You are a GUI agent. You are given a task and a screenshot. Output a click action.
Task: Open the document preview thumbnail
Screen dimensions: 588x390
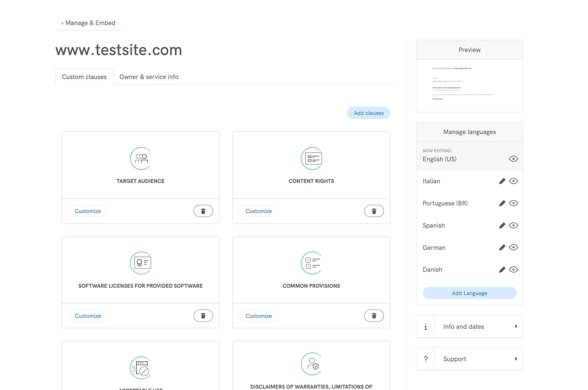[469, 86]
